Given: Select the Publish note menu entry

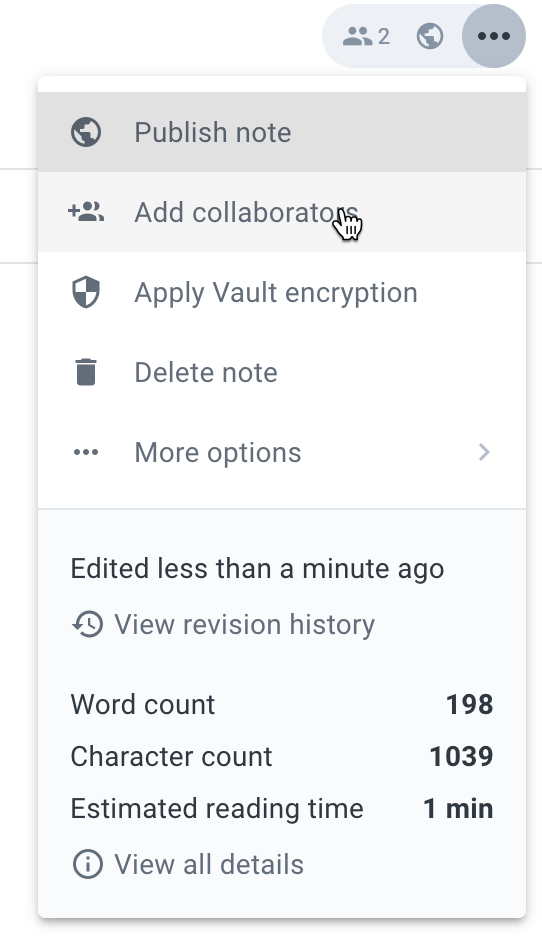Looking at the screenshot, I should coord(282,132).
